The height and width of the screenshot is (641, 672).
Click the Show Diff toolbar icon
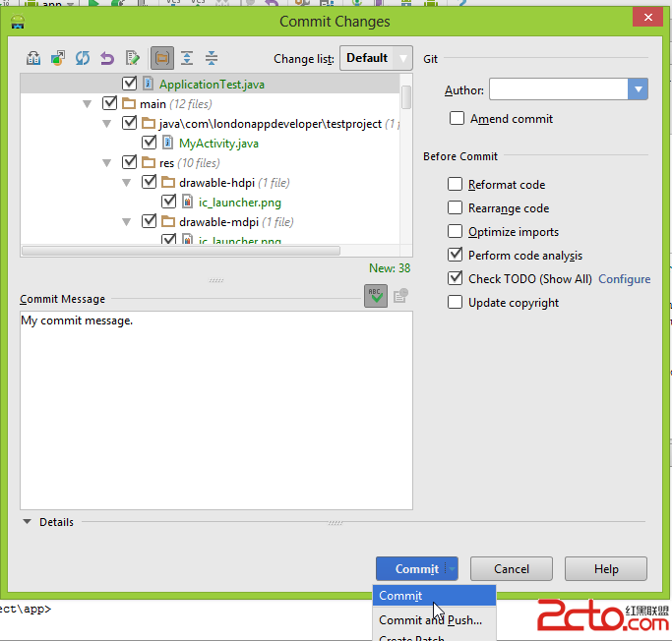(33, 58)
